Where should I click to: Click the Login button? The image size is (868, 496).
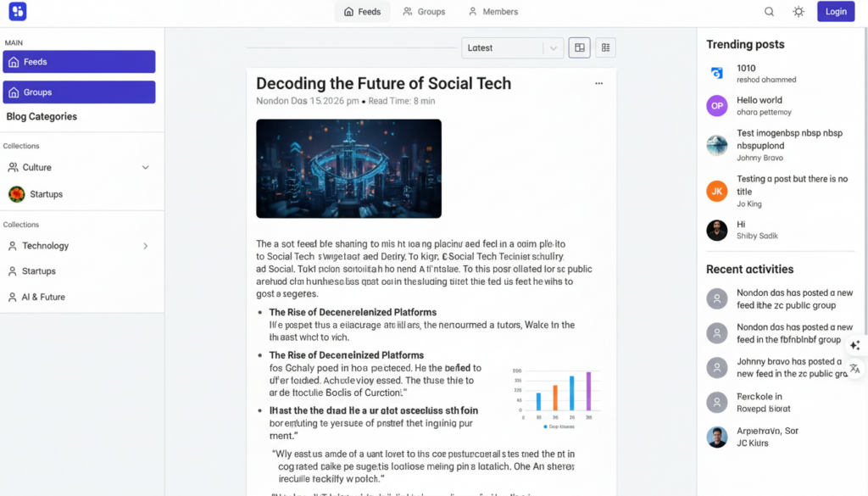[836, 11]
